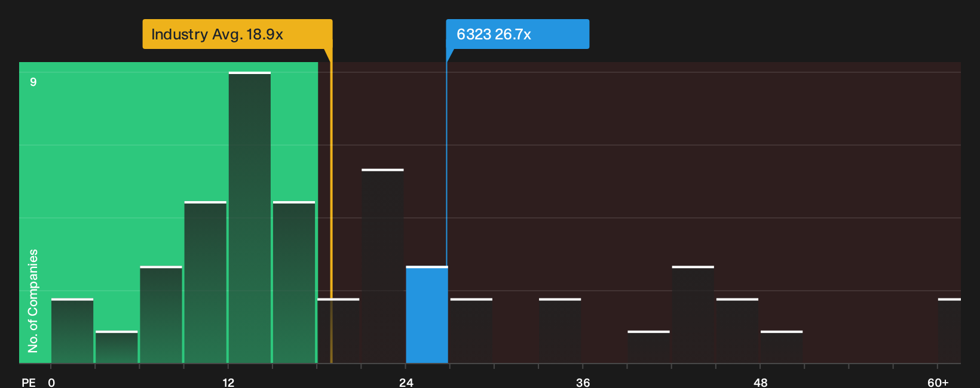Select the short bar just left of PE 48
Viewport: 980px width, 388px height.
pyautogui.click(x=737, y=331)
